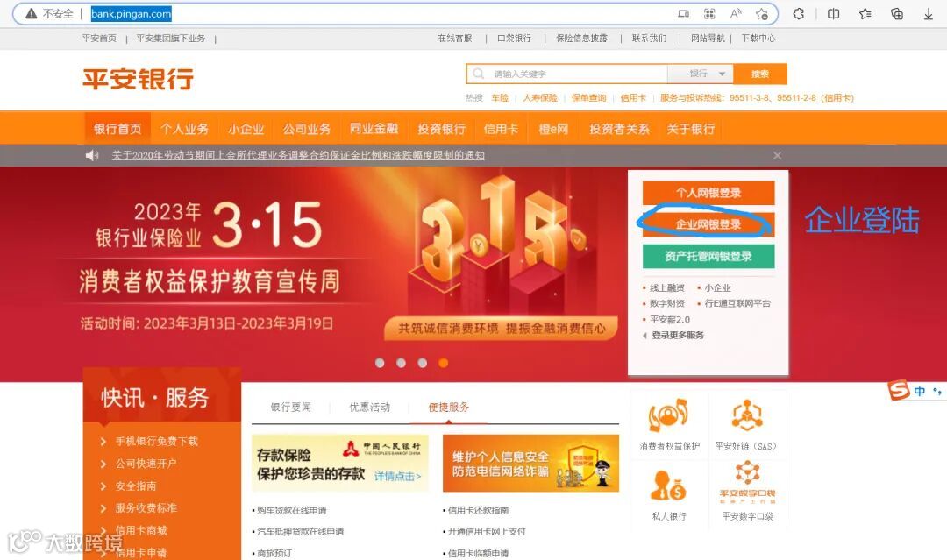Image resolution: width=947 pixels, height=560 pixels.
Task: Open the 银行 search category dropdown
Action: coord(701,74)
